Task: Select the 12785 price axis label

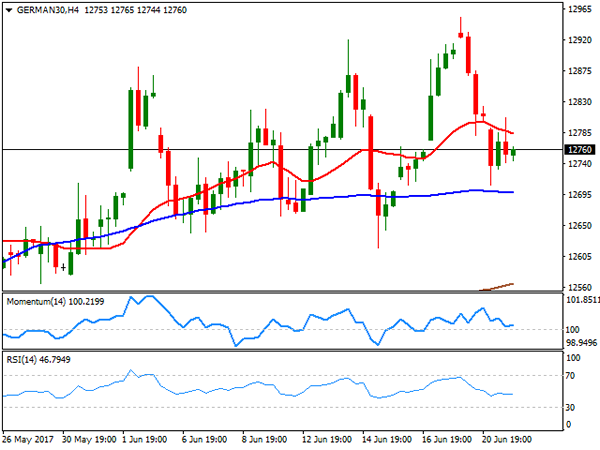Action: [x=580, y=133]
